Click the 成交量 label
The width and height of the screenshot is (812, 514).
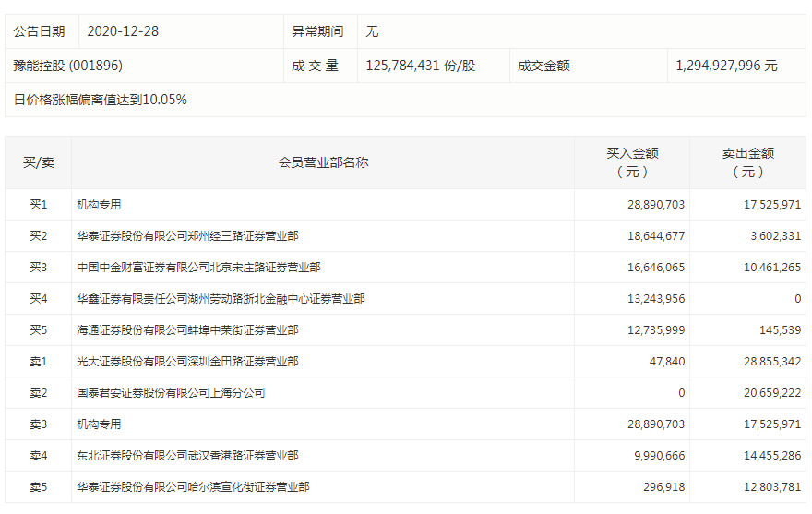(315, 66)
